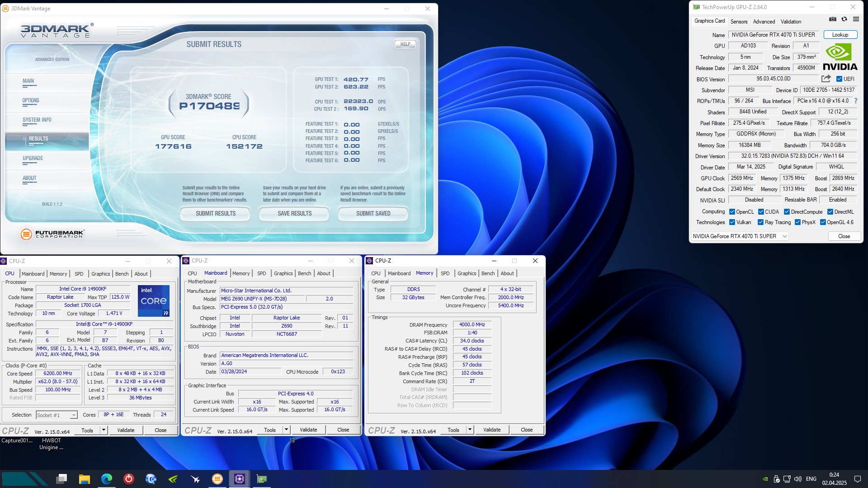The width and height of the screenshot is (868, 488).
Task: Toggle the UEFI checkbox in GPU-Z
Action: coord(839,79)
